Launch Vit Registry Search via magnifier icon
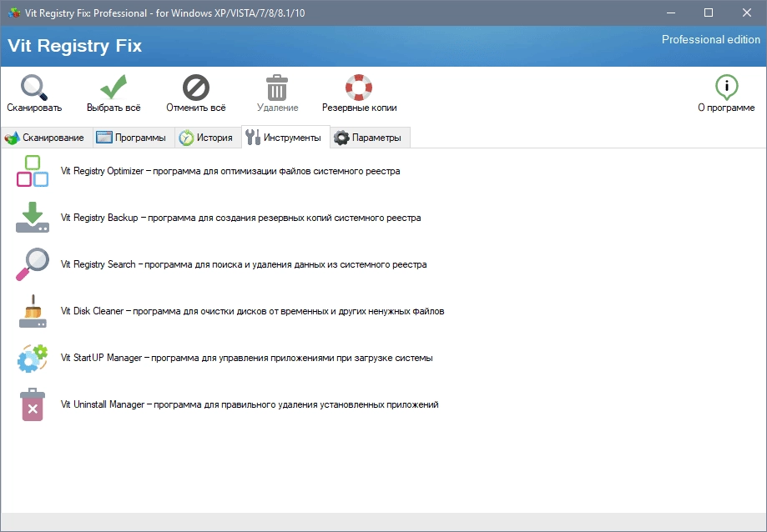 point(33,264)
